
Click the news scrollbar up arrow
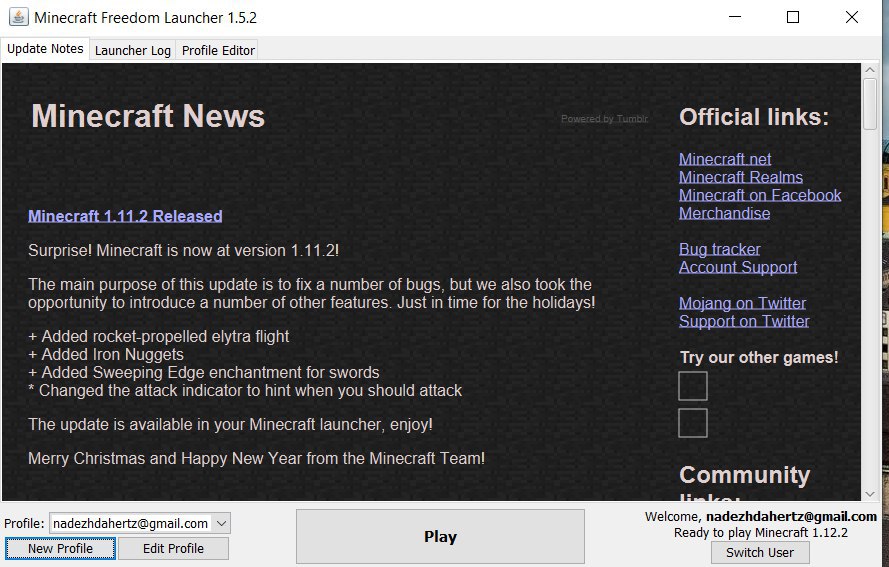tap(870, 70)
